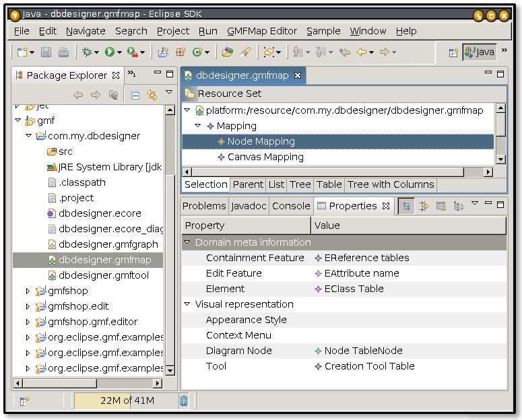Click the Property column header

(246, 225)
